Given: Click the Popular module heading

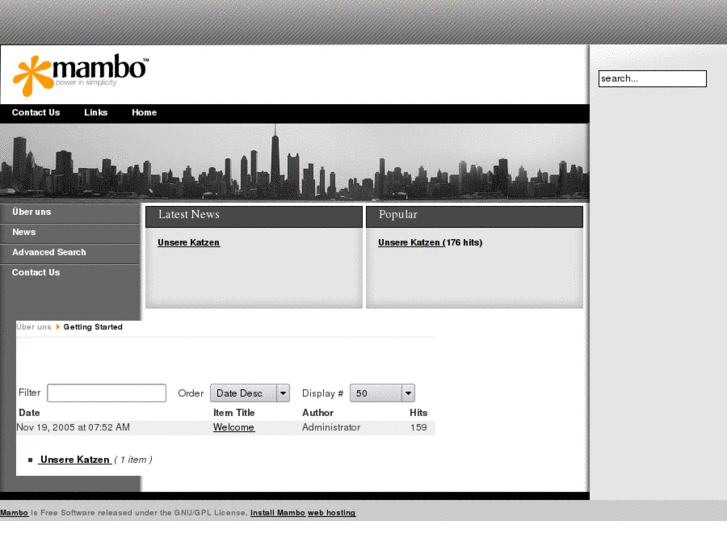Looking at the screenshot, I should point(398,214).
